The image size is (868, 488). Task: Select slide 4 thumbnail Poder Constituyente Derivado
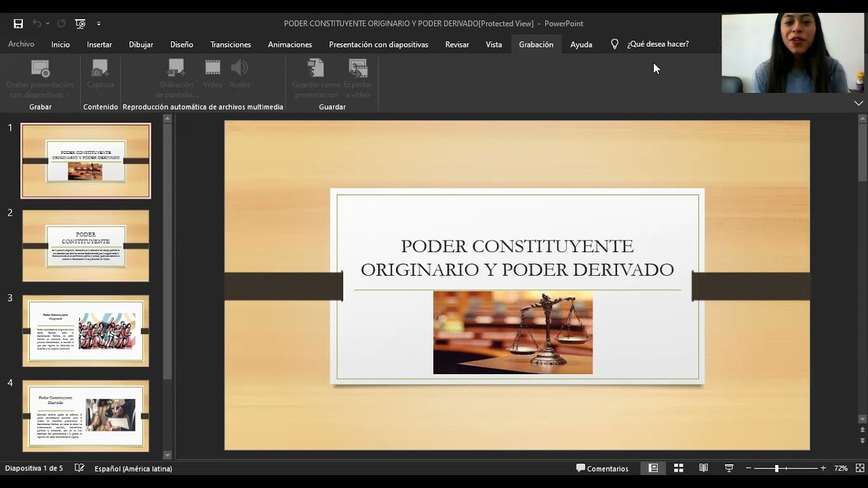pos(85,415)
